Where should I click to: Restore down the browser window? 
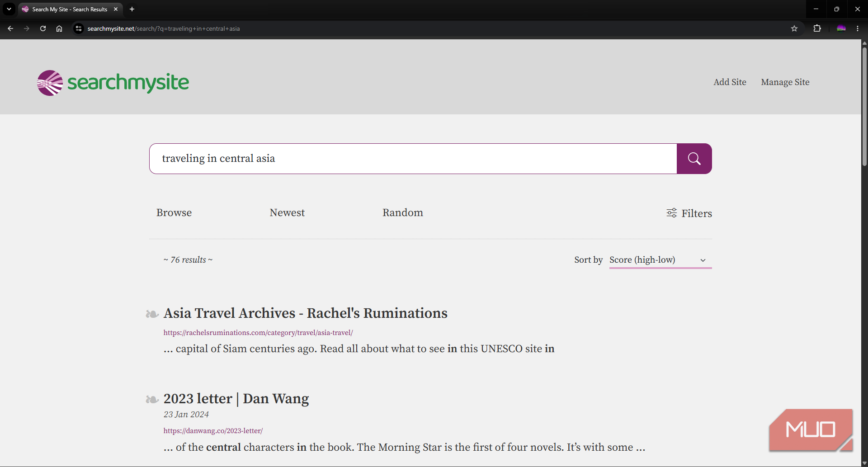click(x=837, y=9)
